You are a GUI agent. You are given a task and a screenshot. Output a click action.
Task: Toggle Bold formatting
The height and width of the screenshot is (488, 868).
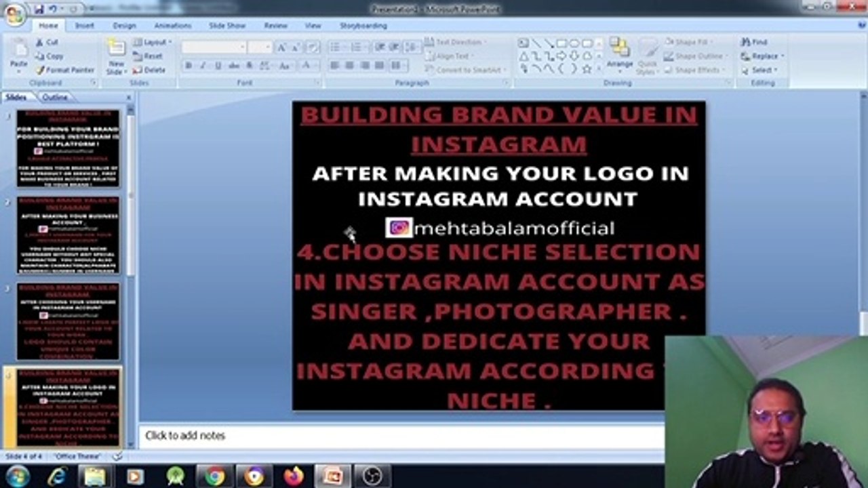(189, 66)
